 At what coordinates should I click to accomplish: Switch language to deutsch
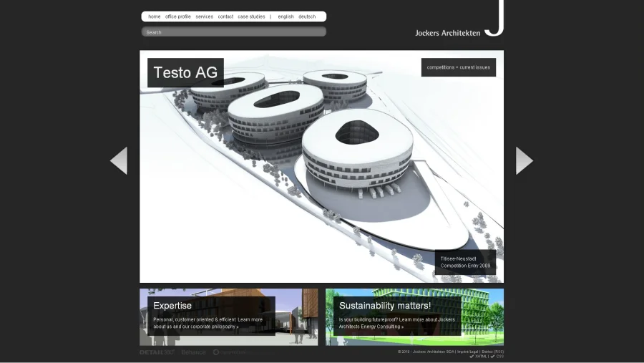[x=307, y=16]
